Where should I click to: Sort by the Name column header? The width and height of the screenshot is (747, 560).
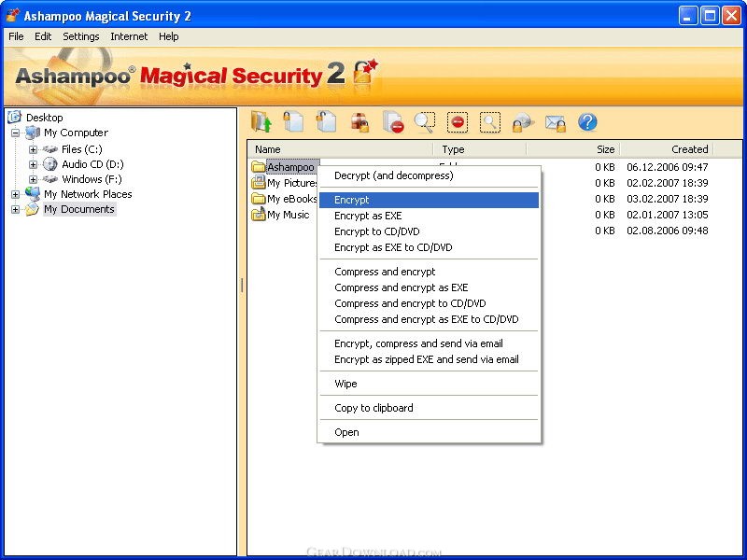[x=340, y=149]
